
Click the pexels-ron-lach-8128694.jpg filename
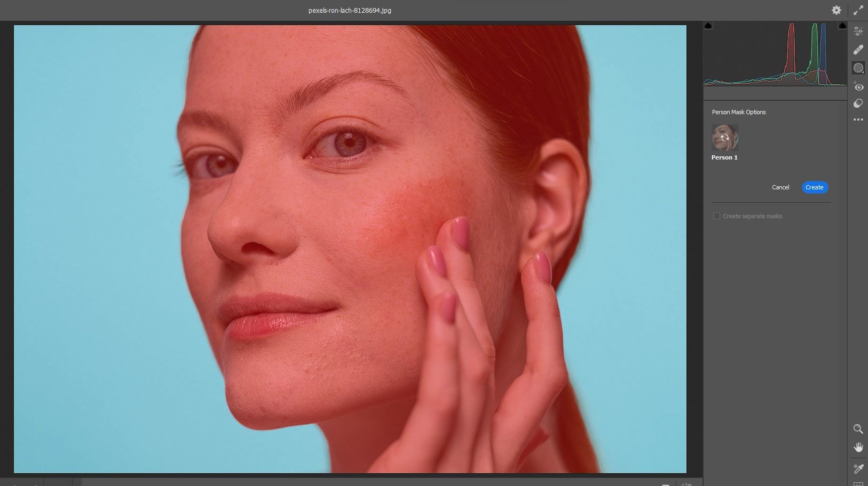[x=350, y=10]
